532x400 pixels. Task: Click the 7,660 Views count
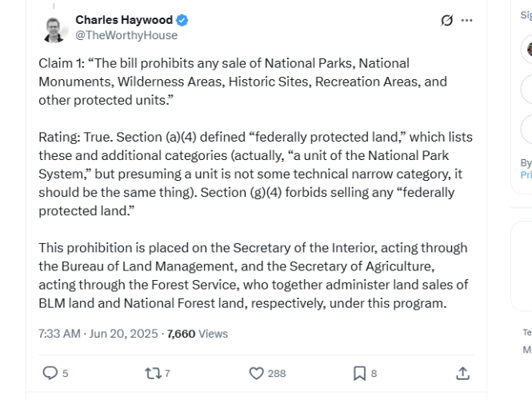197,334
